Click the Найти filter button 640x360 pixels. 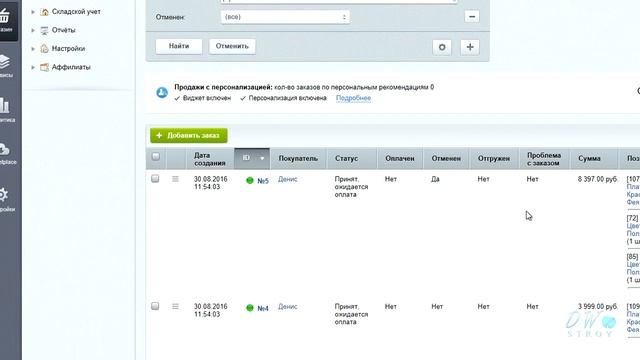(179, 46)
